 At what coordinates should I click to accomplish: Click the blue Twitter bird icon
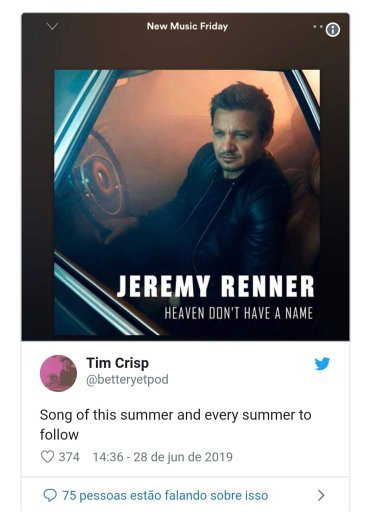point(322,364)
